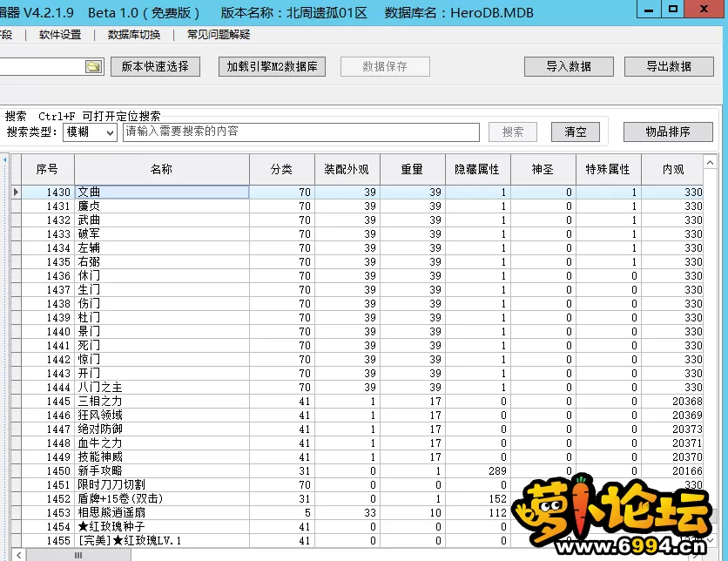Click the folder browse icon
Image resolution: width=728 pixels, height=561 pixels.
point(94,66)
